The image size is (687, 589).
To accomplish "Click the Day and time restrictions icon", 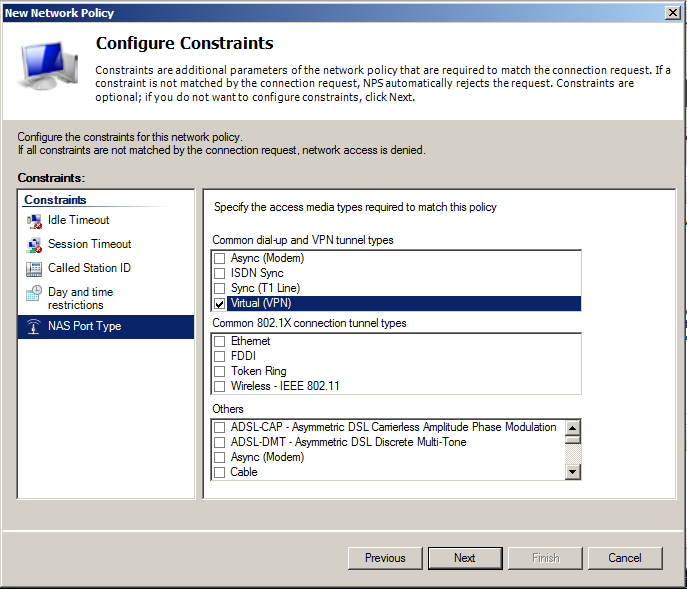I will coord(34,293).
